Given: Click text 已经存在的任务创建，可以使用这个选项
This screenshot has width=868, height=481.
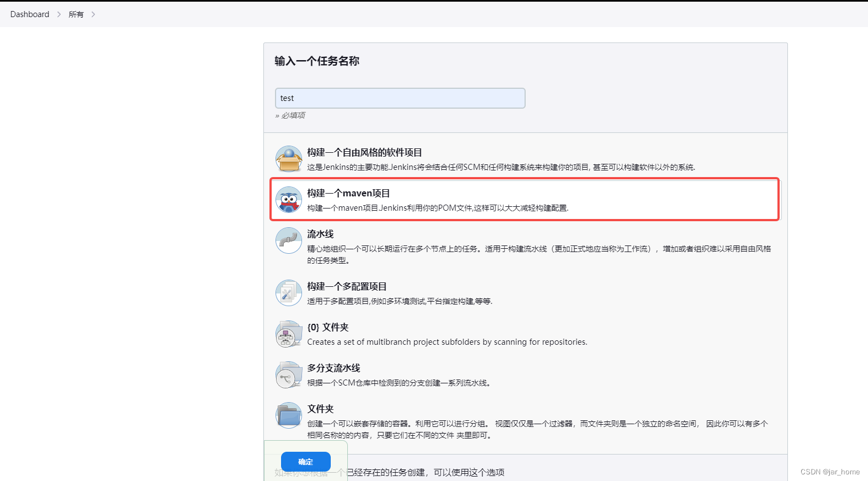Looking at the screenshot, I should pyautogui.click(x=426, y=472).
